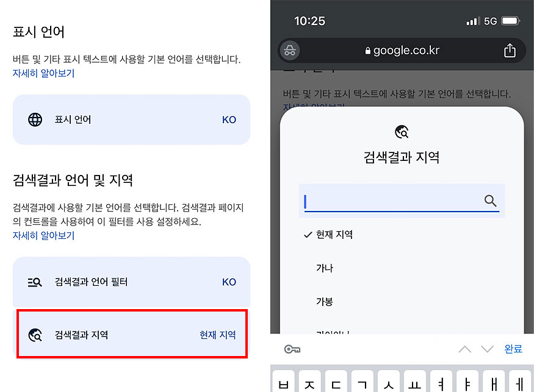Tap the ㄱ key on the keyboard
The width and height of the screenshot is (534, 392).
[363, 382]
